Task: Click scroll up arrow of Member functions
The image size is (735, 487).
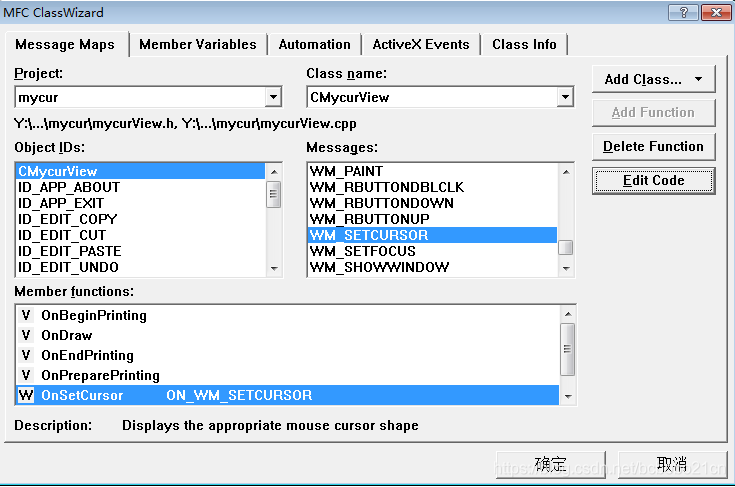Action: [568, 314]
